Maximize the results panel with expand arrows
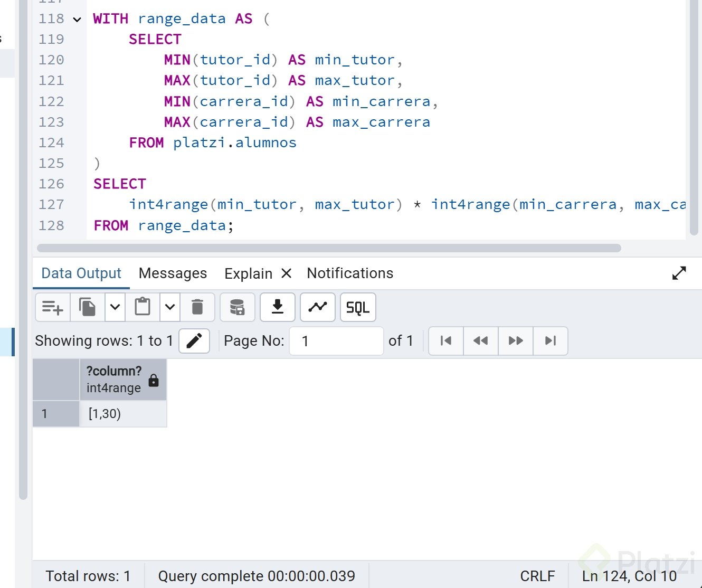The image size is (702, 588). tap(679, 273)
